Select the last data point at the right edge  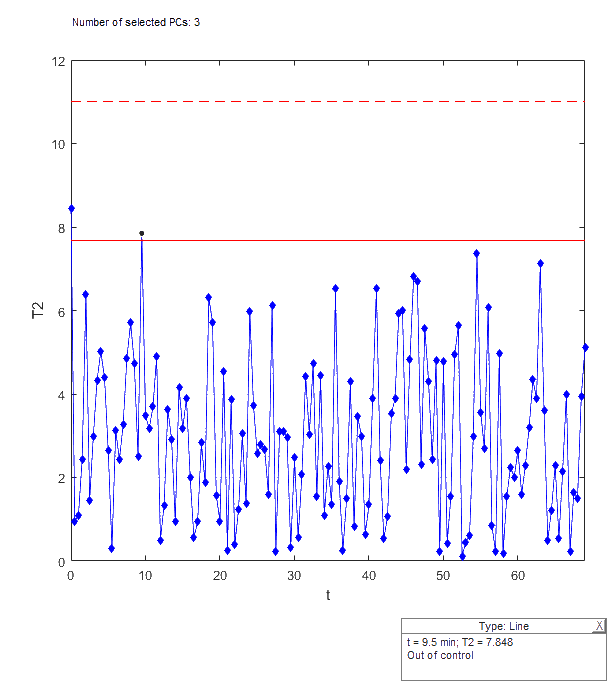click(586, 347)
